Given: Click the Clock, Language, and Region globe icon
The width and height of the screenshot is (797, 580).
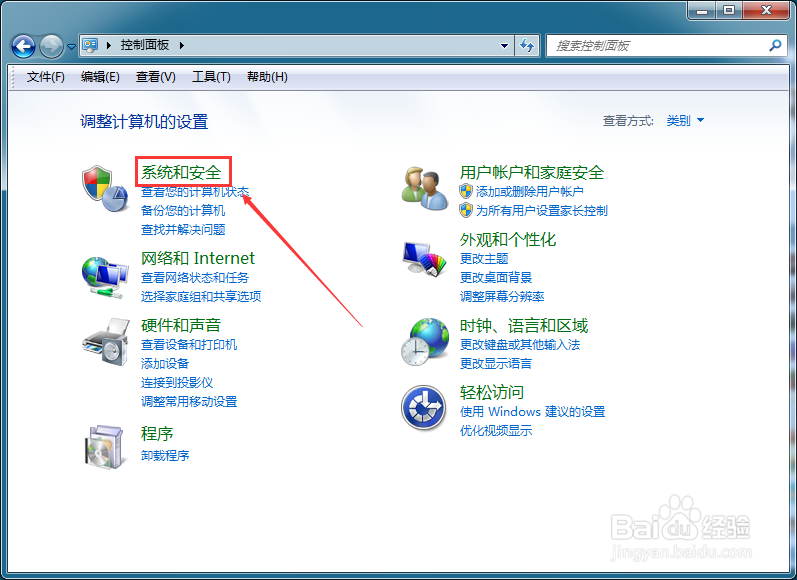Looking at the screenshot, I should tap(425, 342).
